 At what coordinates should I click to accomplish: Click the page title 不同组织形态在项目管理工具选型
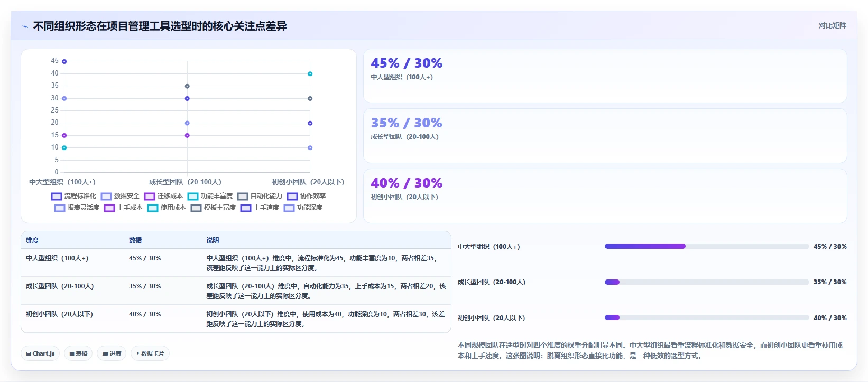click(x=160, y=26)
